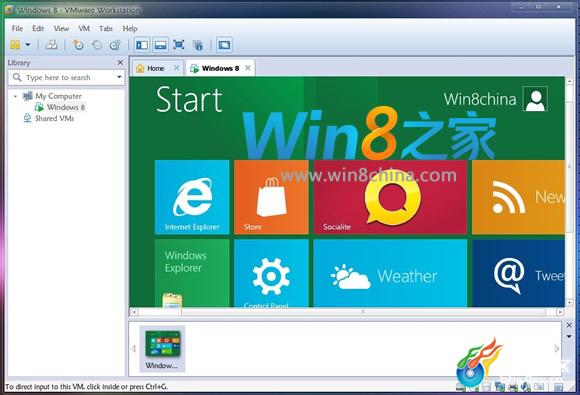Click the yellow Suspend VM toolbar button
The image size is (580, 395).
15,45
